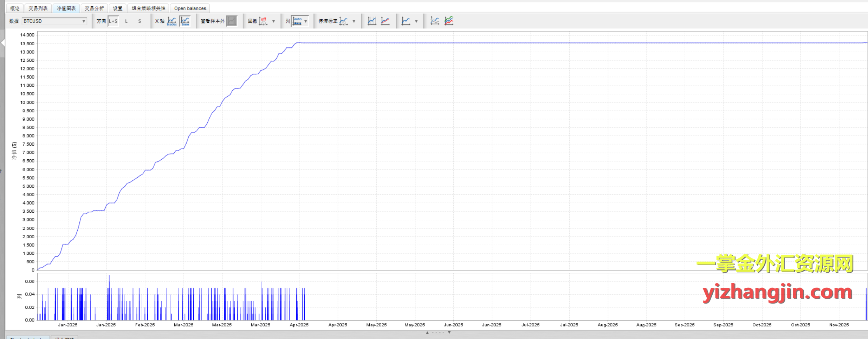868x339 pixels.
Task: Click the drawdown off icon
Action: [263, 21]
